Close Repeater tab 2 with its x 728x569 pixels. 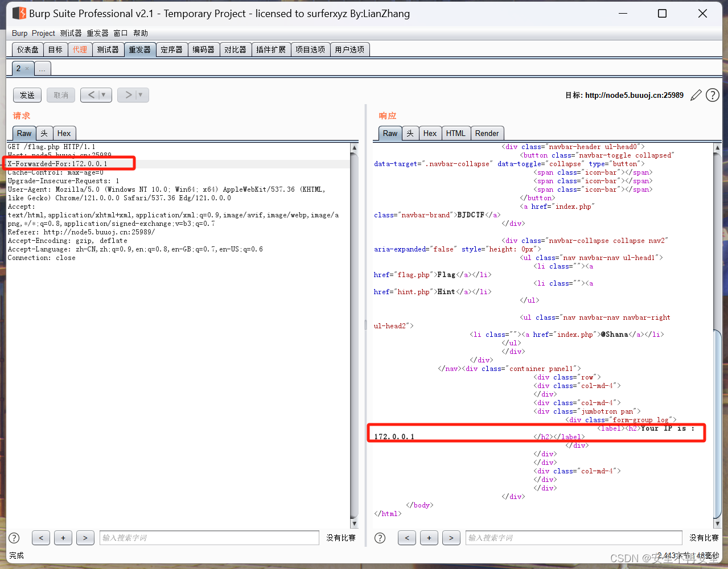(x=27, y=69)
